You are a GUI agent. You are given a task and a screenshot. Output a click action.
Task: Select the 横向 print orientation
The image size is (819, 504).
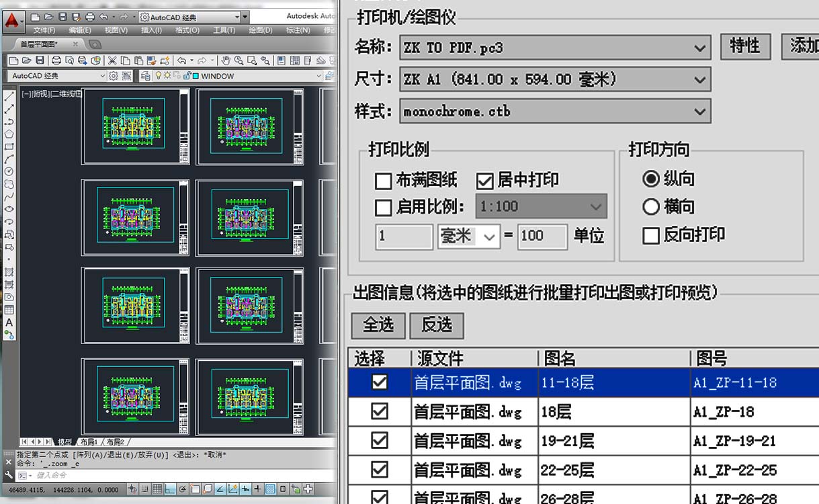650,207
